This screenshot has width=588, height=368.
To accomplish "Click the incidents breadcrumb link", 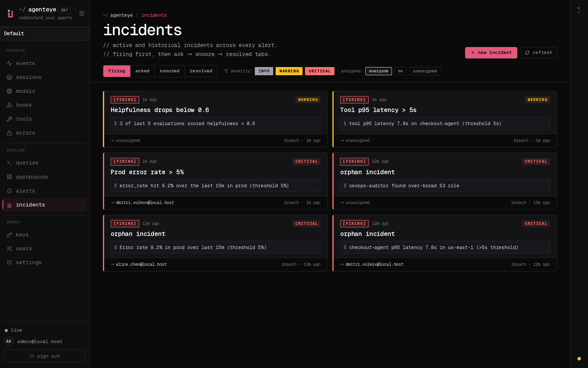I will click(154, 15).
